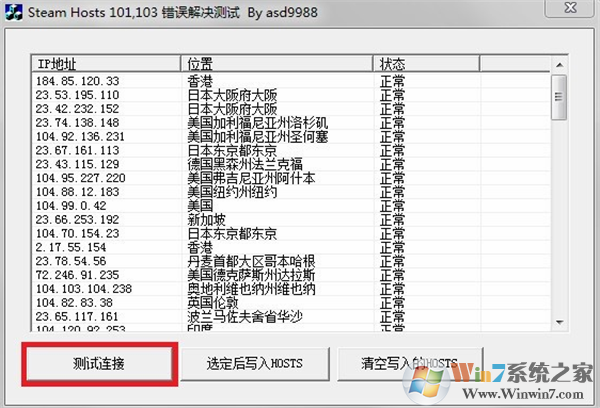Select the row with IP 23.66.253.192
The image size is (600, 408).
pos(291,220)
